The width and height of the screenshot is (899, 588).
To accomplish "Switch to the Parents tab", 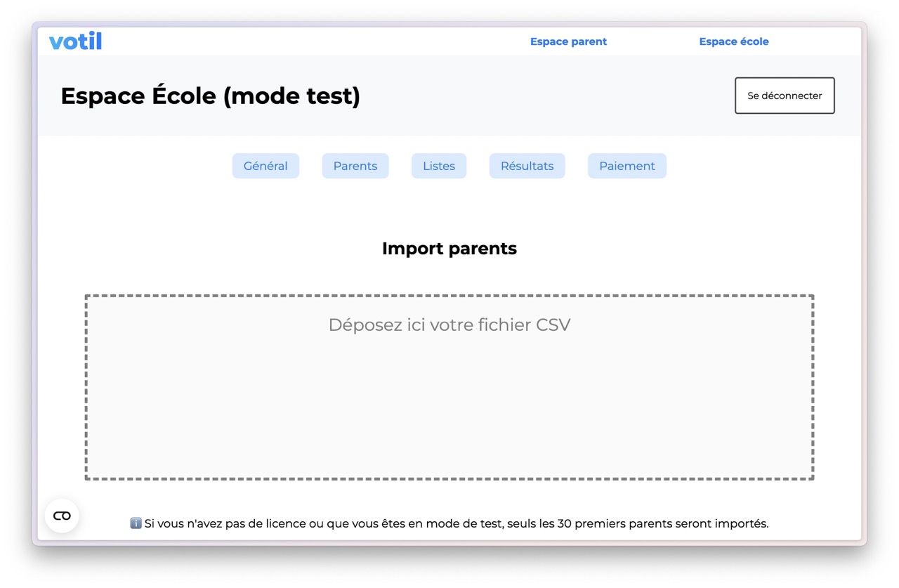I will pyautogui.click(x=355, y=166).
